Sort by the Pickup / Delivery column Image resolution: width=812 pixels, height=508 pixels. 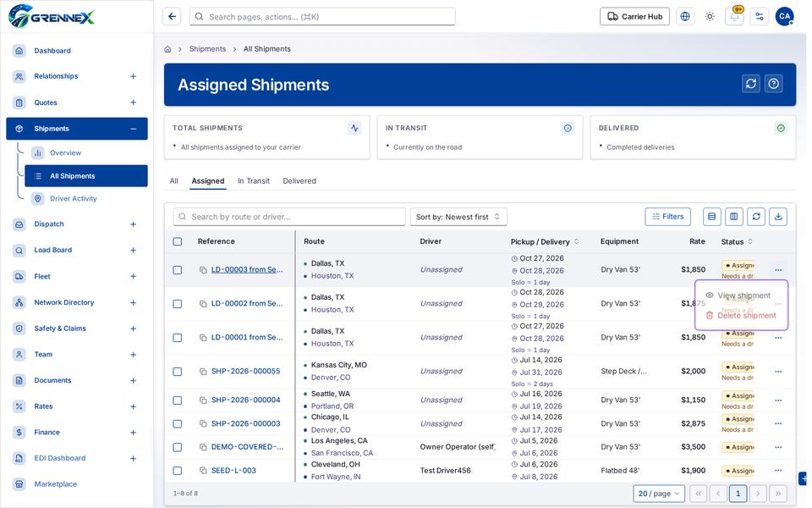coord(544,241)
